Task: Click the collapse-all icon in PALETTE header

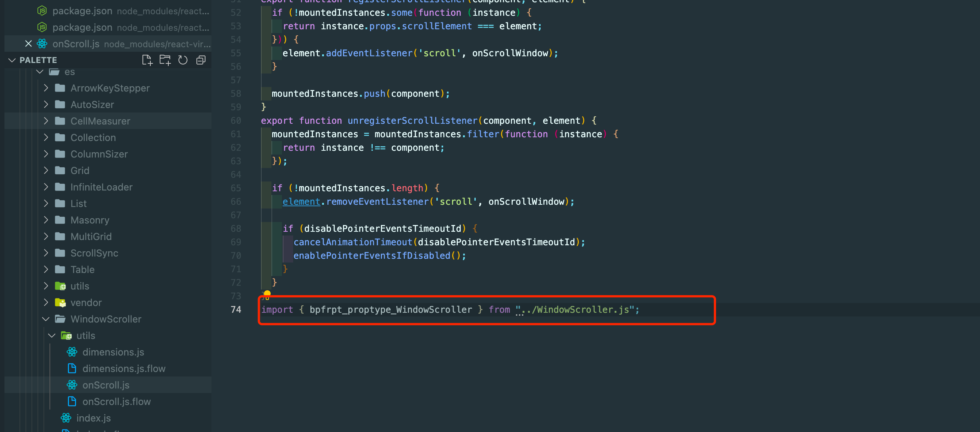Action: (201, 60)
